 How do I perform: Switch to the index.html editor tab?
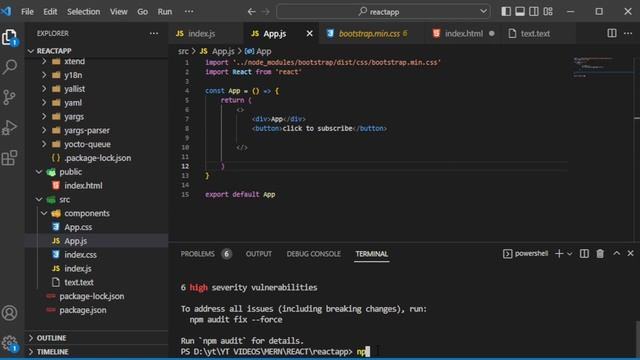464,33
